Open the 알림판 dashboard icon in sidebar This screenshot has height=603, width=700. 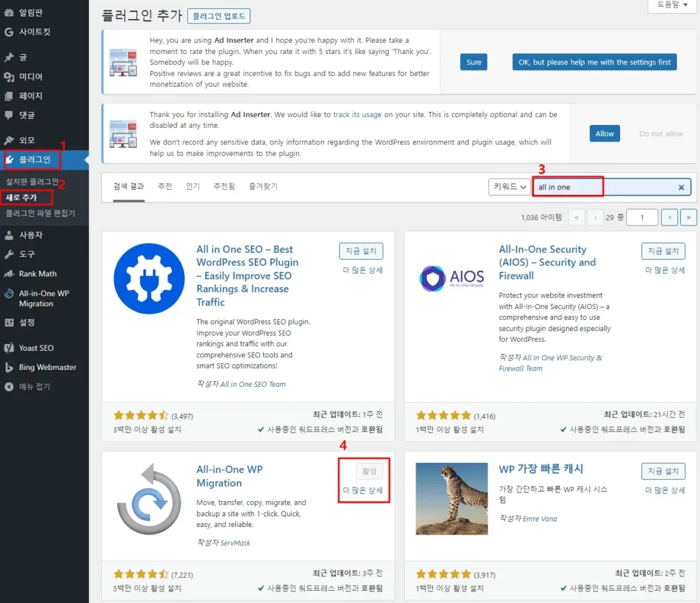9,13
